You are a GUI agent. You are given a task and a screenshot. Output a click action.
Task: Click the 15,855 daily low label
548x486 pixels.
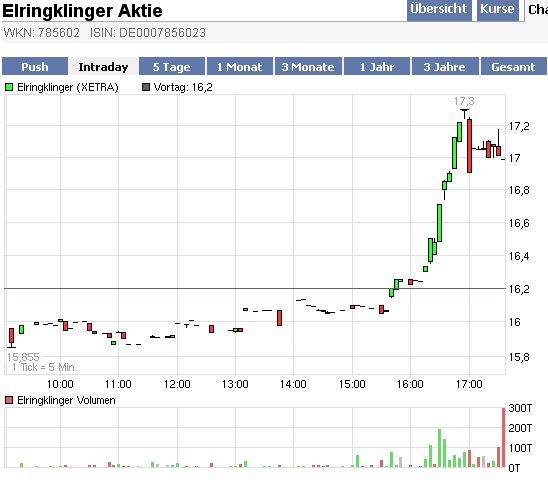pos(23,357)
